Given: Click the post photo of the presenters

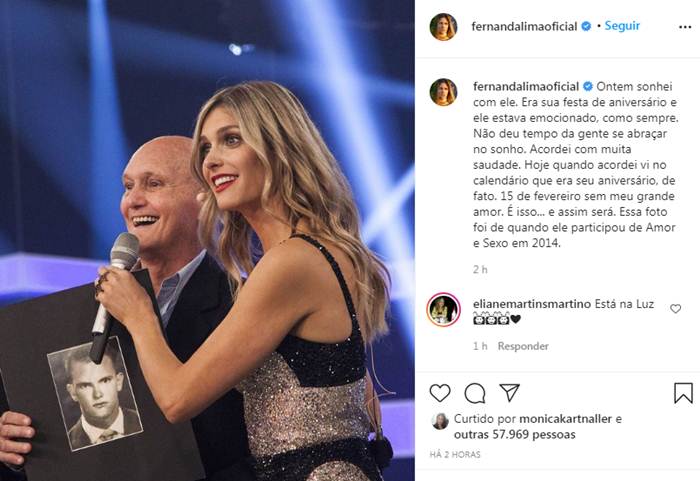Looking at the screenshot, I should 207,240.
